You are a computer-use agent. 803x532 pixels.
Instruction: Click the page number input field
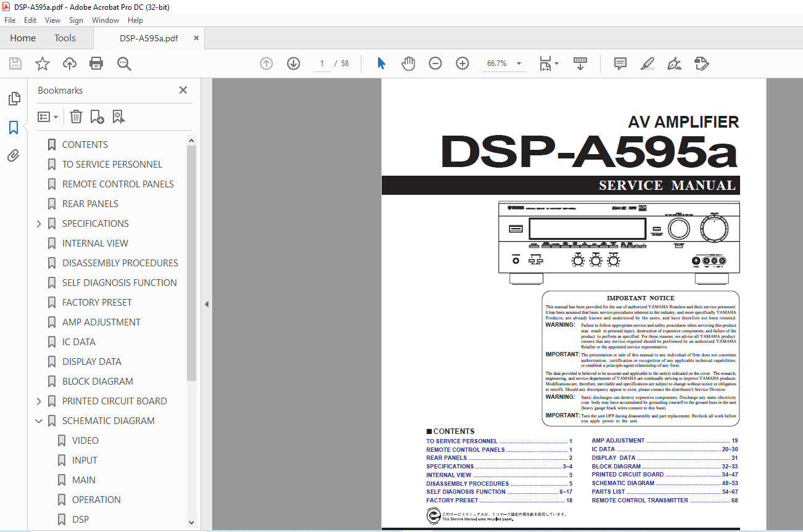tap(322, 63)
